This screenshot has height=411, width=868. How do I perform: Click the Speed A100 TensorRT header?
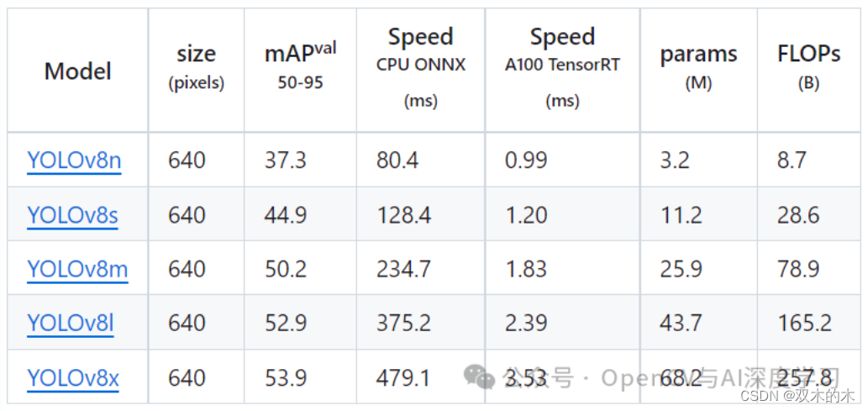(x=562, y=66)
